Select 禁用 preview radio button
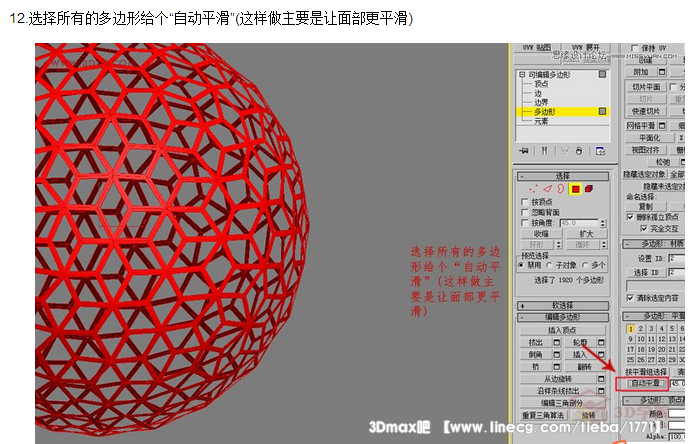Viewport: 690px width, 444px height. tap(521, 265)
